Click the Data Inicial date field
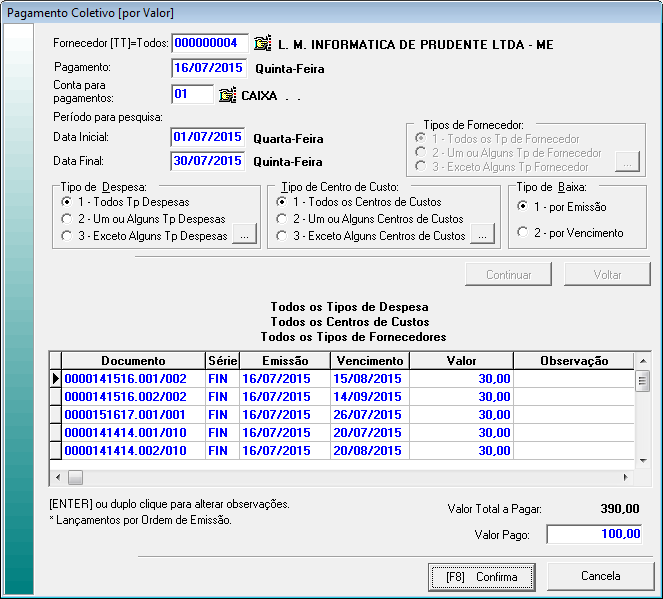Screen dimensions: 663x599 208,137
